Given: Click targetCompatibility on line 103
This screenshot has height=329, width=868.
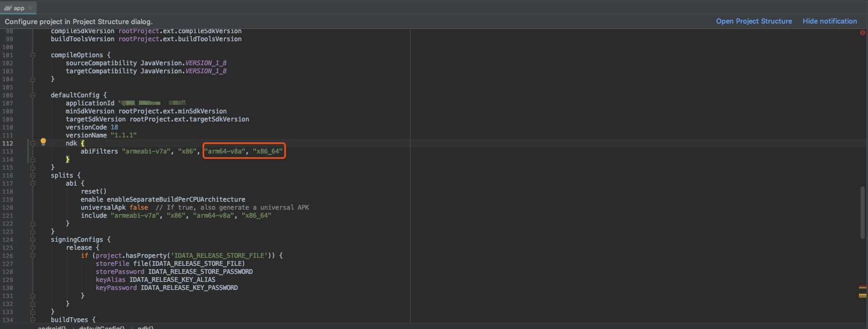Looking at the screenshot, I should click(101, 71).
